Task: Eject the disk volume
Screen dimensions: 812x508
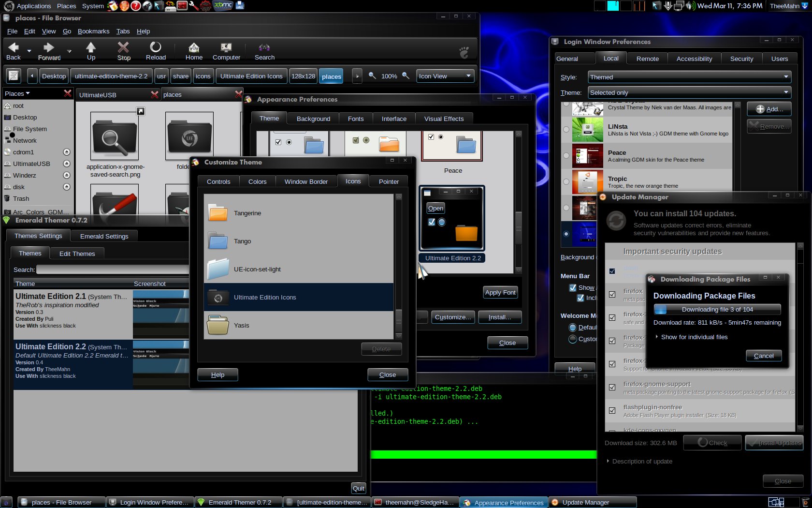Action: (67, 187)
